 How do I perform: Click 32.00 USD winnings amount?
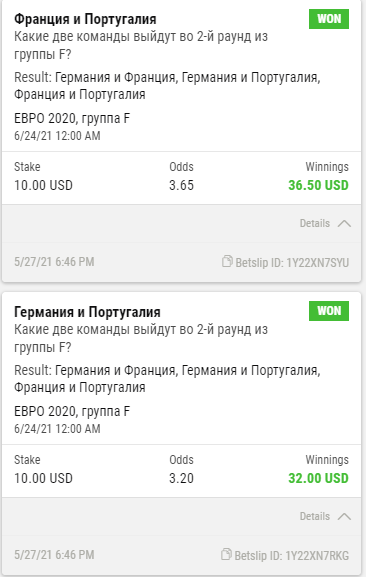point(318,478)
